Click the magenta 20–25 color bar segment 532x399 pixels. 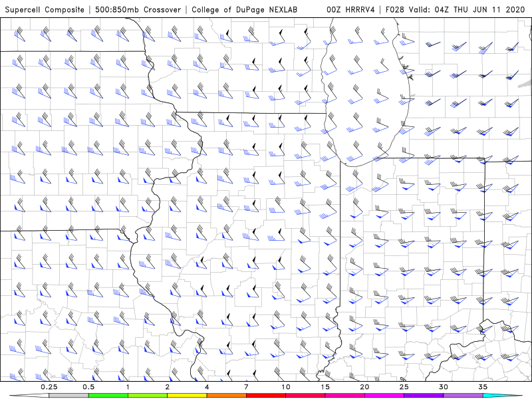(384, 396)
